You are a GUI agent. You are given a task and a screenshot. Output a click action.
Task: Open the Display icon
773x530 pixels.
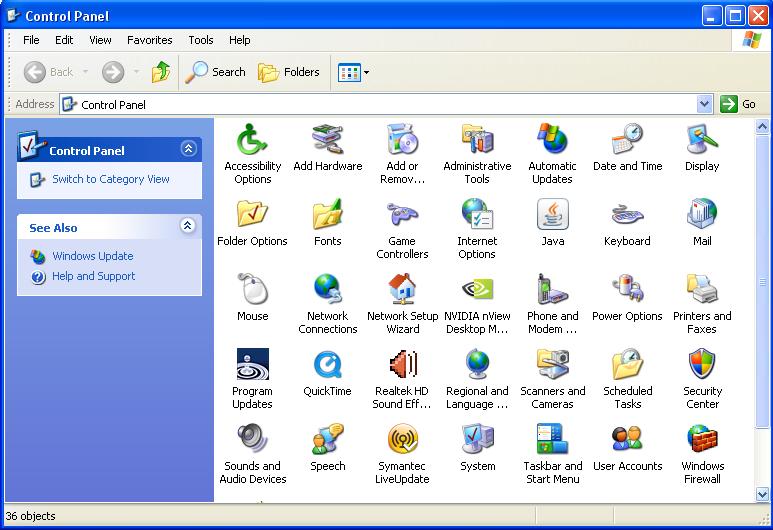702,139
